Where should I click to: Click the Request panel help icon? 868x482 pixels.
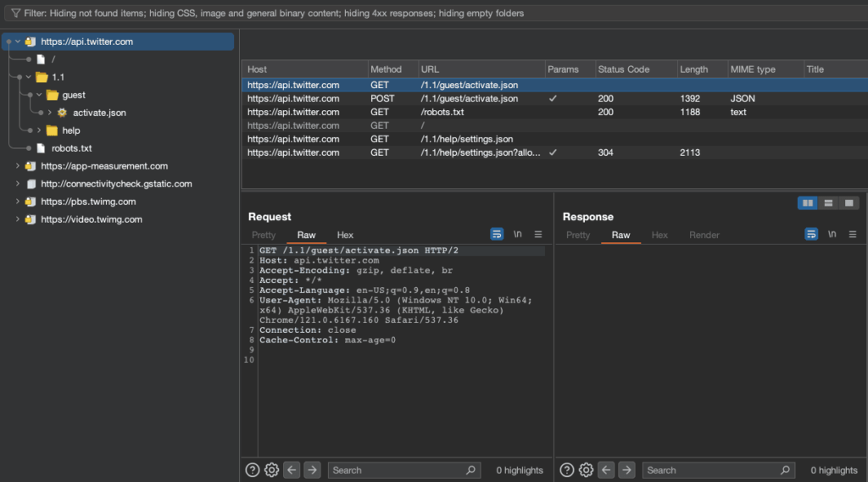(x=253, y=470)
